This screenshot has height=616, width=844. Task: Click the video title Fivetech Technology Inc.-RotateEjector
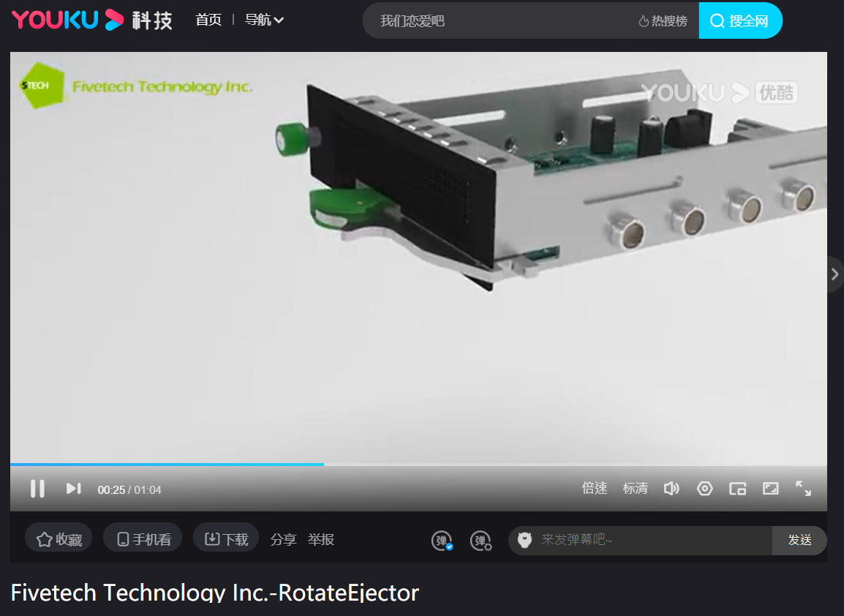click(215, 593)
